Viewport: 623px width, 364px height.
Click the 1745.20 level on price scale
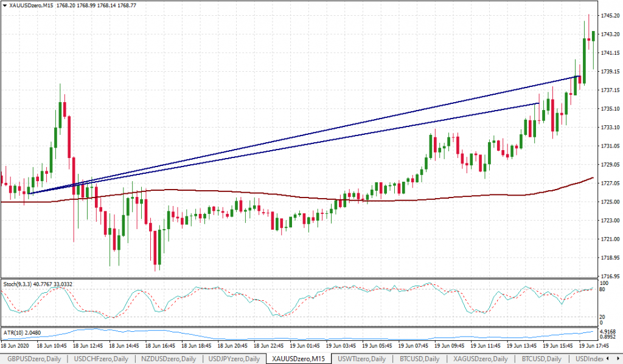(608, 15)
